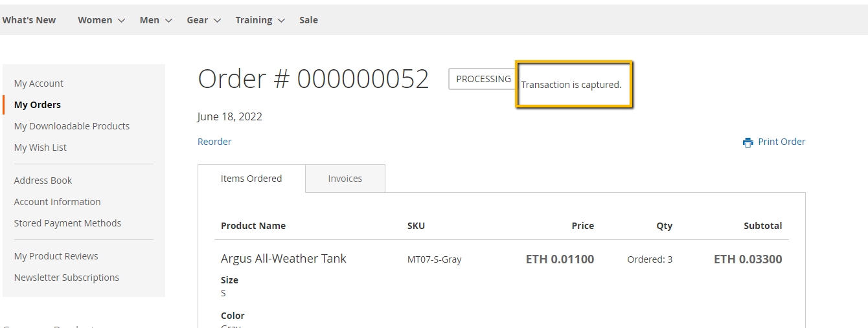
Task: Go to My Wish List
Action: (x=40, y=148)
